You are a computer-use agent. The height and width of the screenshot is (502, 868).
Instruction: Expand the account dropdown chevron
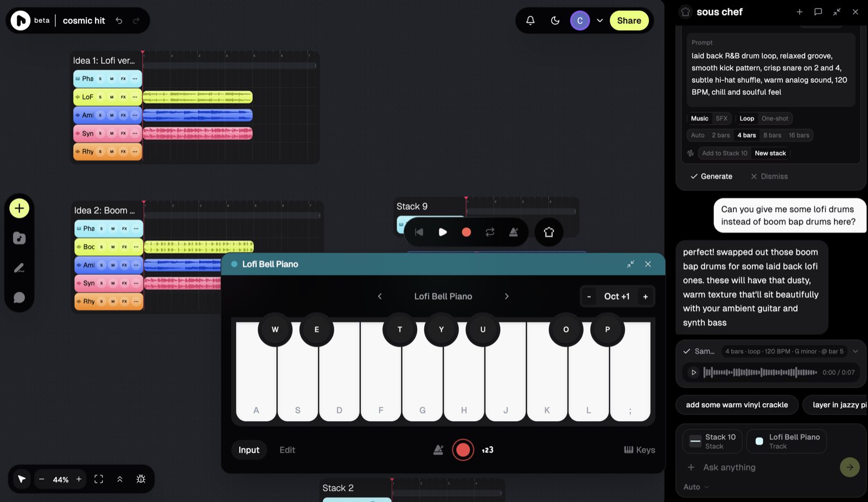(x=599, y=21)
